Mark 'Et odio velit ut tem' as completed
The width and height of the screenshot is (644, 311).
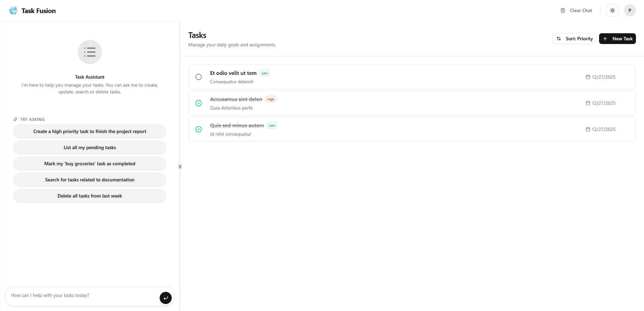199,77
